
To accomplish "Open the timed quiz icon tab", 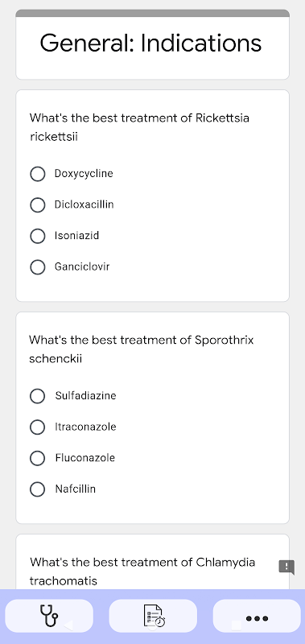I will pos(153,616).
